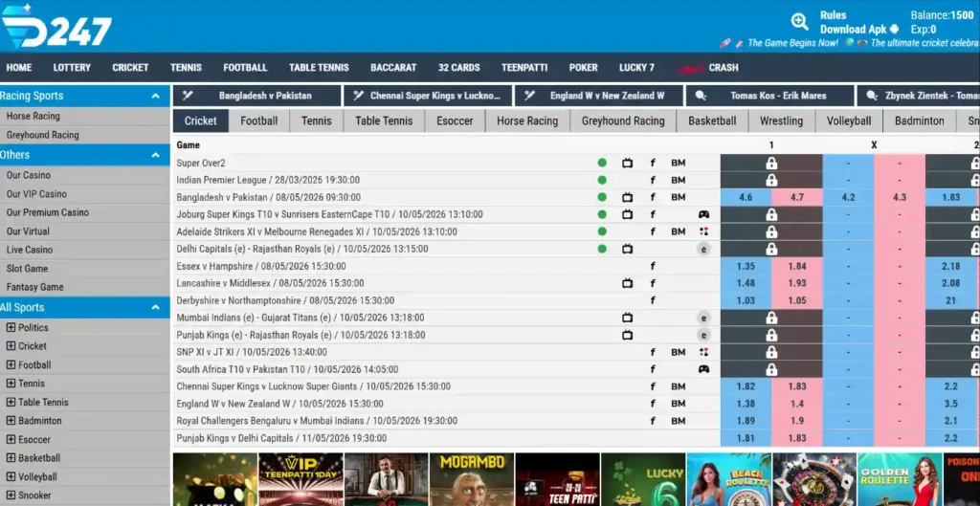This screenshot has width=980, height=506.
Task: Click the TV icon in Bangladesh v Pakistan row
Action: pyautogui.click(x=628, y=197)
